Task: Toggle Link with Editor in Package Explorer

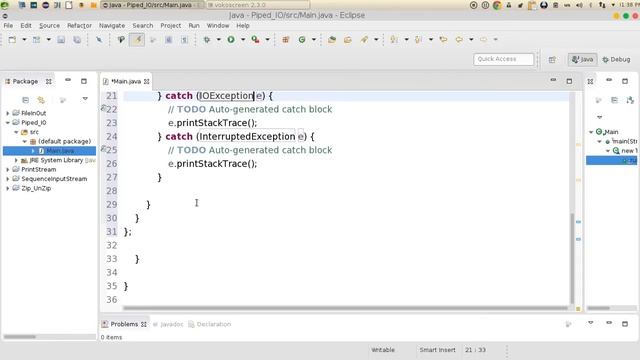Action: [x=41, y=100]
